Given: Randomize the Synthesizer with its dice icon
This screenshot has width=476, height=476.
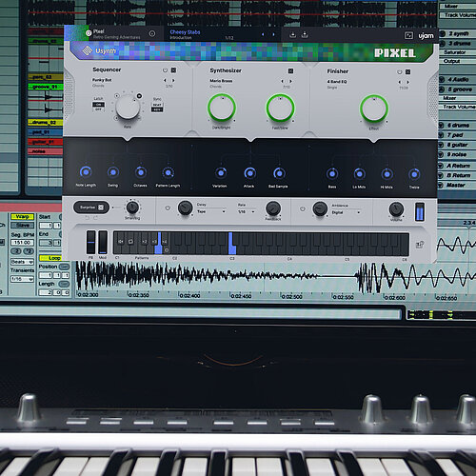Looking at the screenshot, I should 290,71.
